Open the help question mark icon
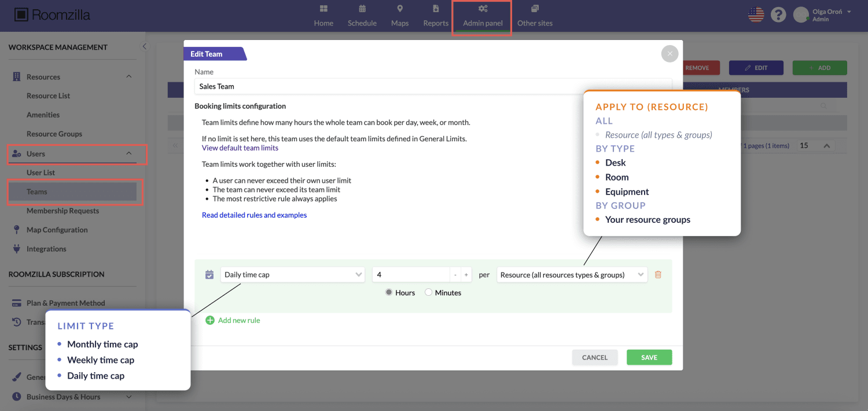Screen dimensions: 868x411 tap(779, 15)
